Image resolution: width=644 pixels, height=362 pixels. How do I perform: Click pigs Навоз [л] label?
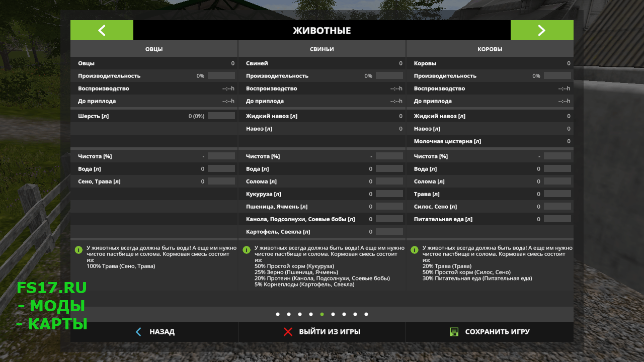click(x=259, y=129)
